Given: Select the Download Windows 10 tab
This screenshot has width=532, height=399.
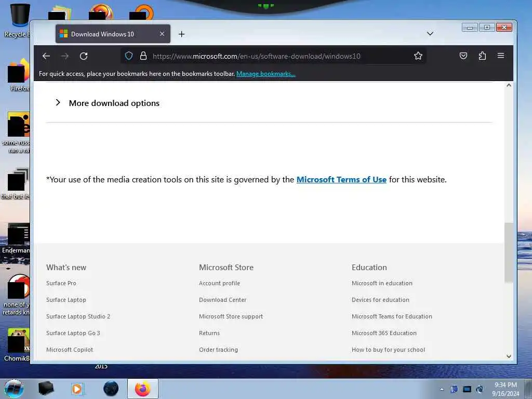Looking at the screenshot, I should [x=113, y=34].
